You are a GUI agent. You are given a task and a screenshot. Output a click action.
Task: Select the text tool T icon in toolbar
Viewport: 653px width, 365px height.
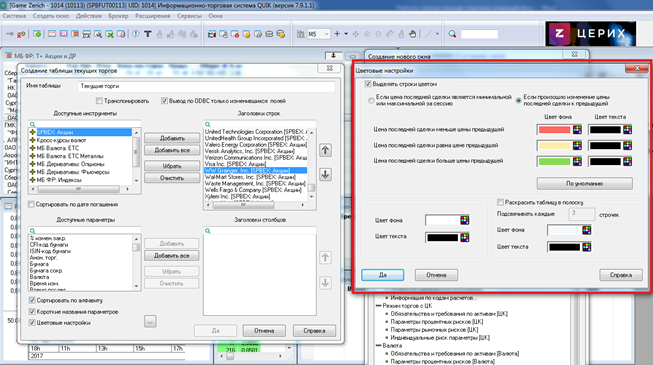(x=147, y=34)
